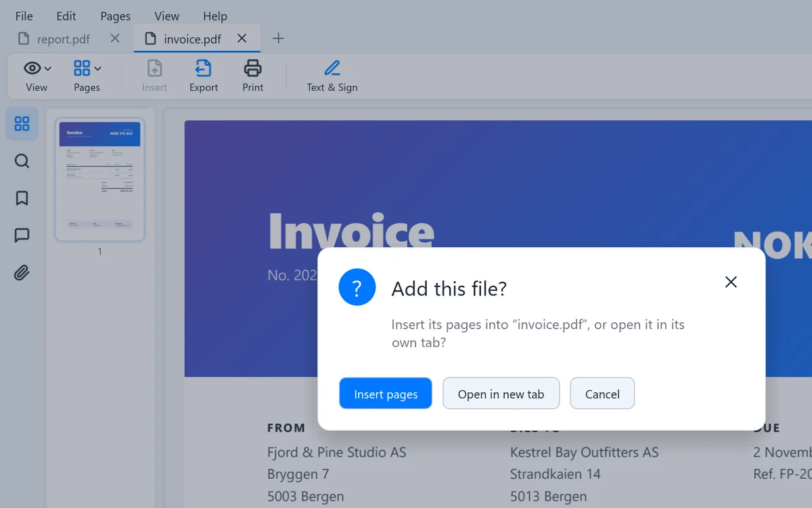This screenshot has height=508, width=812.
Task: Click the '5013 Bergen' text
Action: [x=549, y=496]
